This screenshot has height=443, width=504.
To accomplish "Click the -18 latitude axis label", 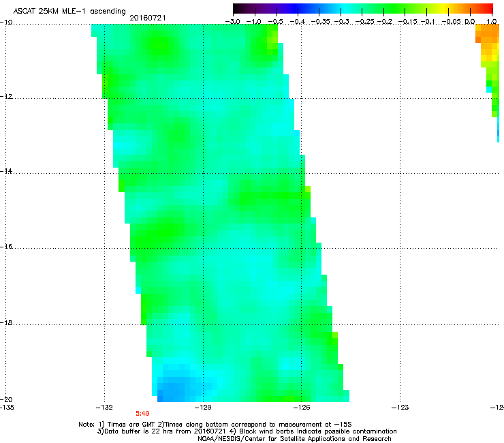I will click(6, 322).
